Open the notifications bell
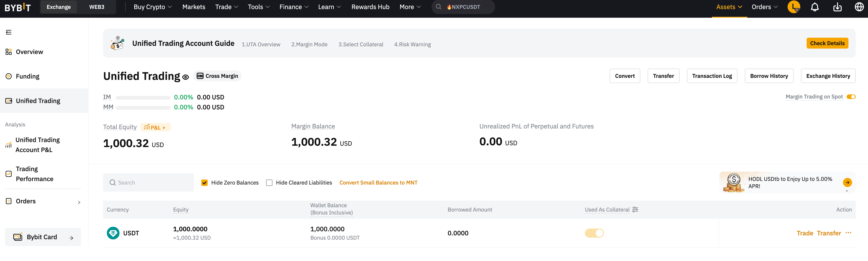Image resolution: width=868 pixels, height=261 pixels. pyautogui.click(x=815, y=7)
